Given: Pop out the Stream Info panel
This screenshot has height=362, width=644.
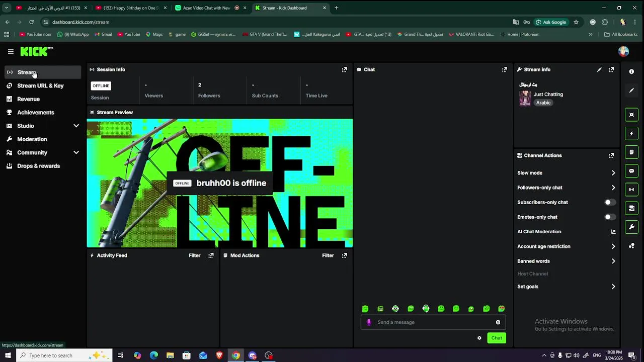Looking at the screenshot, I should click(611, 70).
